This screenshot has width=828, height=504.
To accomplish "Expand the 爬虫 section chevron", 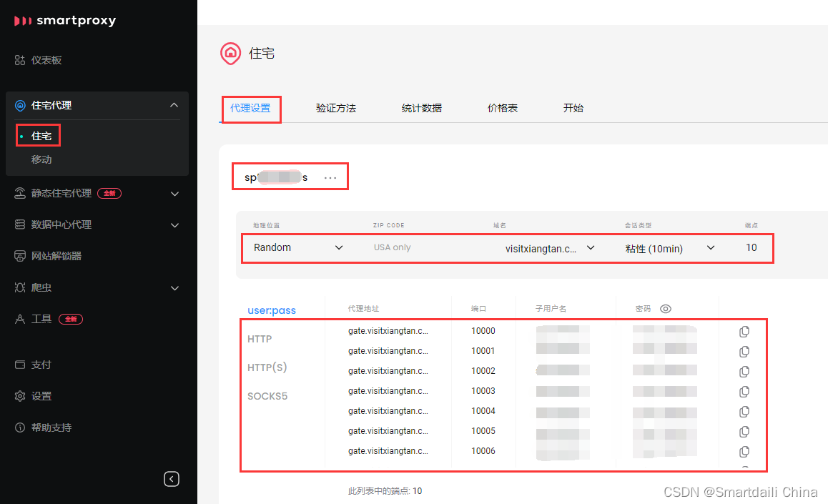I will tap(174, 288).
